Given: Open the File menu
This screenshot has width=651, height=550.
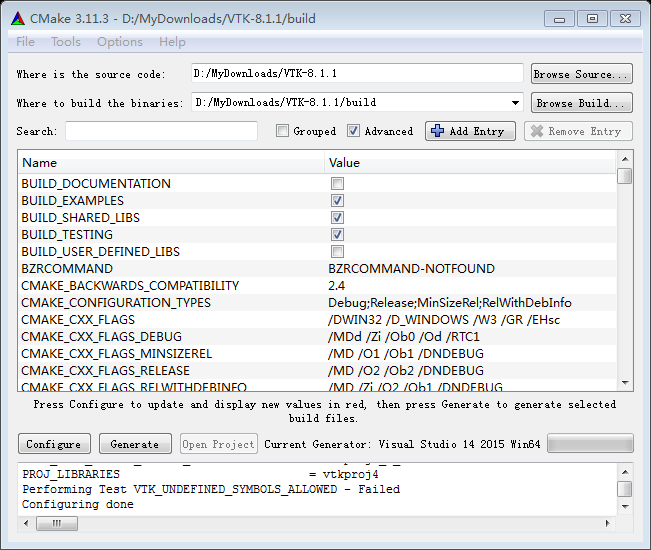Looking at the screenshot, I should pyautogui.click(x=25, y=42).
